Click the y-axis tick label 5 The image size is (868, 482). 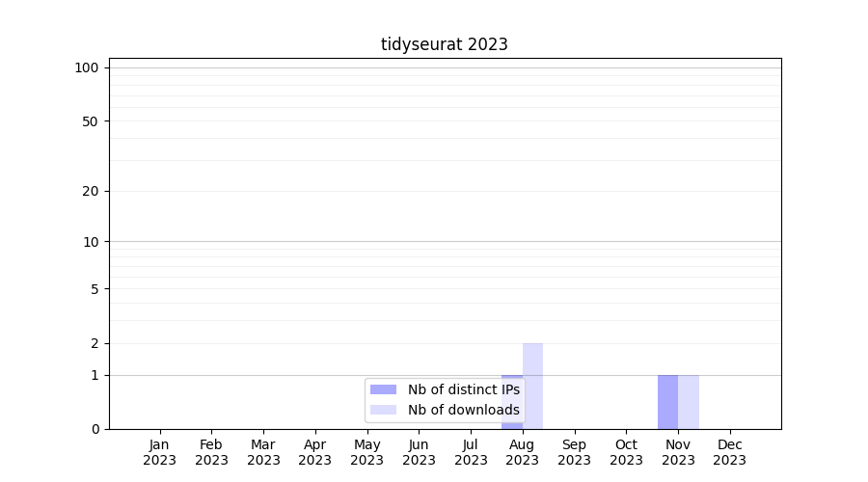(94, 289)
